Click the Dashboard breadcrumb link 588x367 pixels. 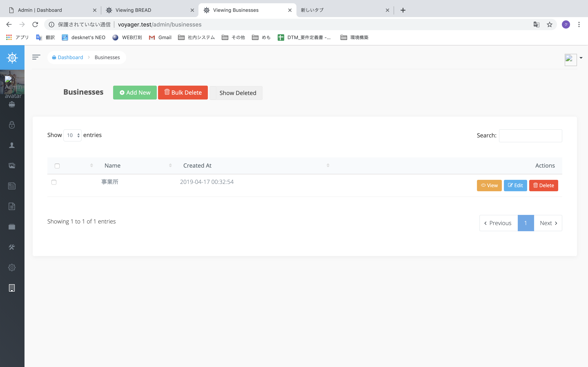[70, 57]
